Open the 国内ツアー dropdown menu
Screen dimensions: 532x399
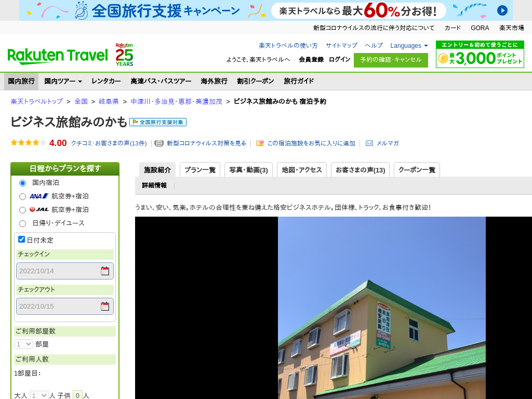click(x=63, y=81)
